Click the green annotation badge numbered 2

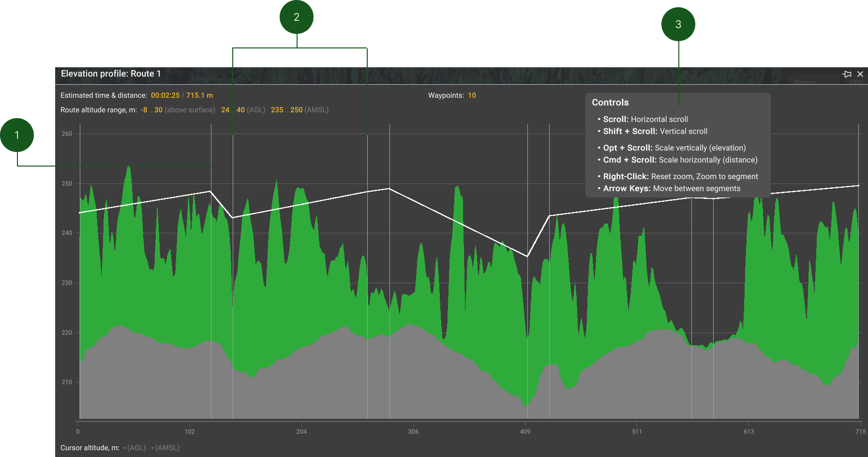click(x=297, y=17)
